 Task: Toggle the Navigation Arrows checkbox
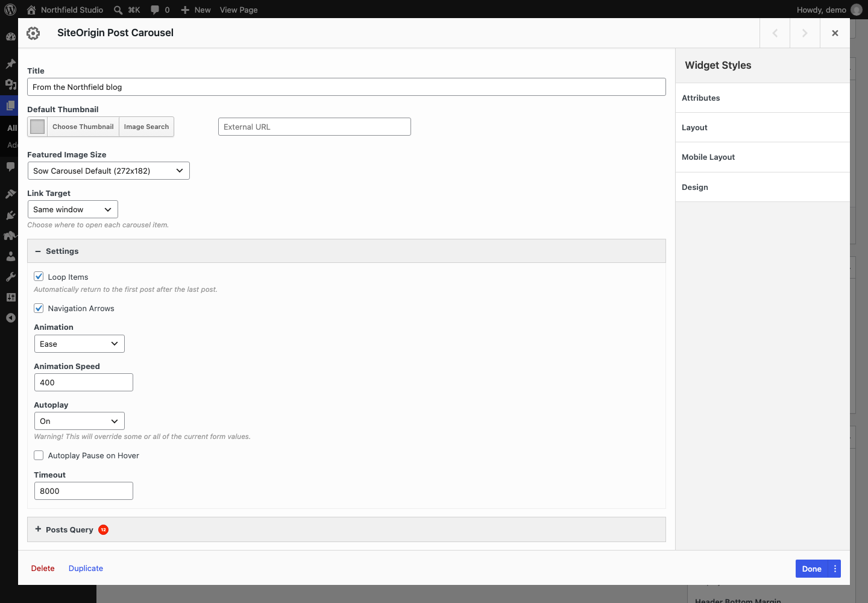39,308
